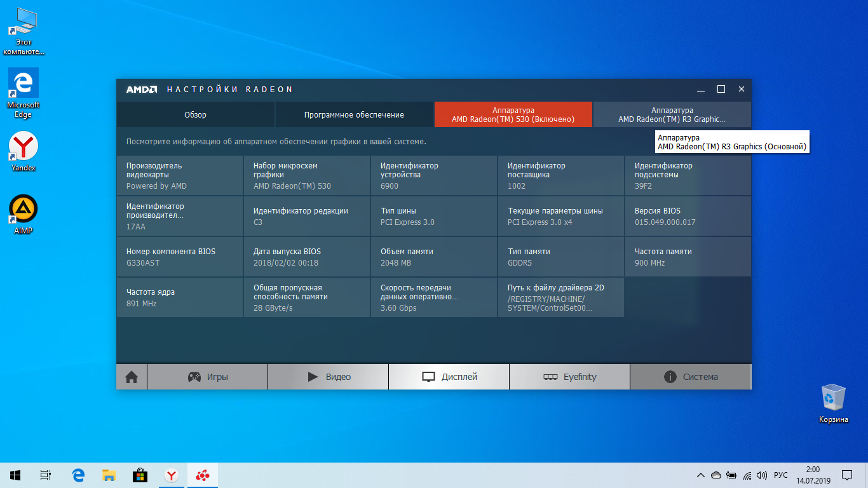Switch to Программное обеспечение tab
This screenshot has height=488, width=868.
coord(354,114)
